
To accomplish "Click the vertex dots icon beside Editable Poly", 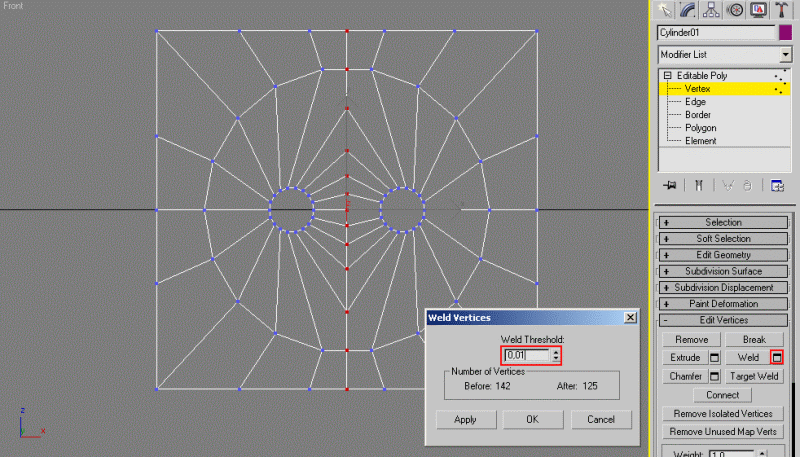I will point(780,75).
